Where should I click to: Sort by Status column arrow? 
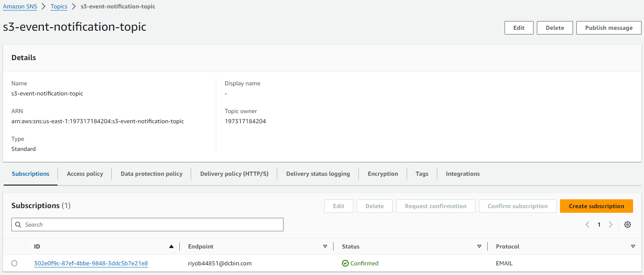[479, 246]
